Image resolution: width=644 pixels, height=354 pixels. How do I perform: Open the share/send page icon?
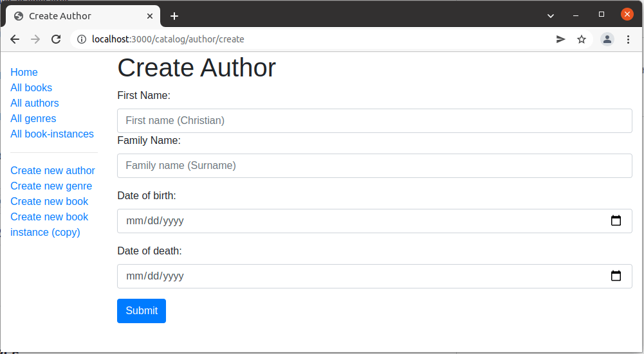(x=560, y=39)
